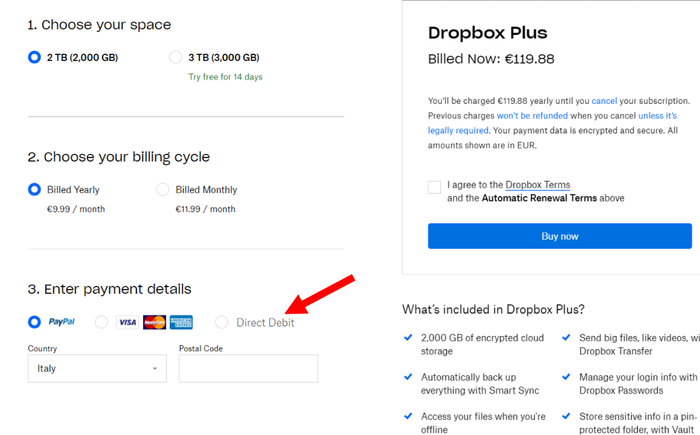Click the Mastercard icon
Image resolution: width=700 pixels, height=435 pixels.
point(154,322)
